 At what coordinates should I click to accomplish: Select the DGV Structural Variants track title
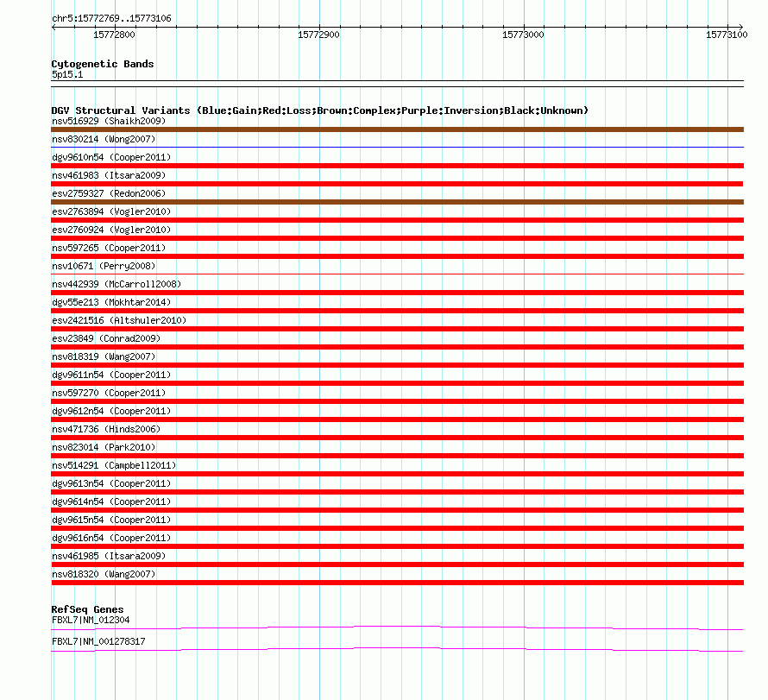[x=320, y=110]
